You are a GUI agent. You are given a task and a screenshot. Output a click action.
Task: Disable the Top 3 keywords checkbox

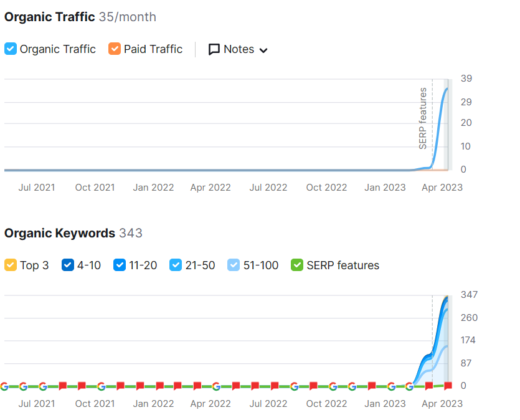(11, 265)
